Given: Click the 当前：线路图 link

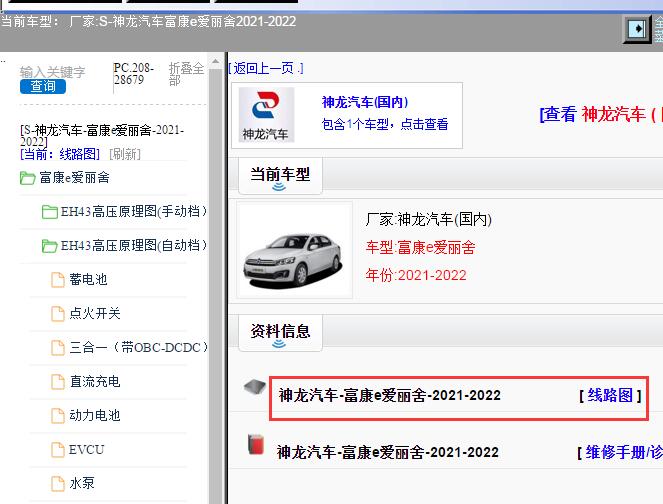Looking at the screenshot, I should pos(60,154).
